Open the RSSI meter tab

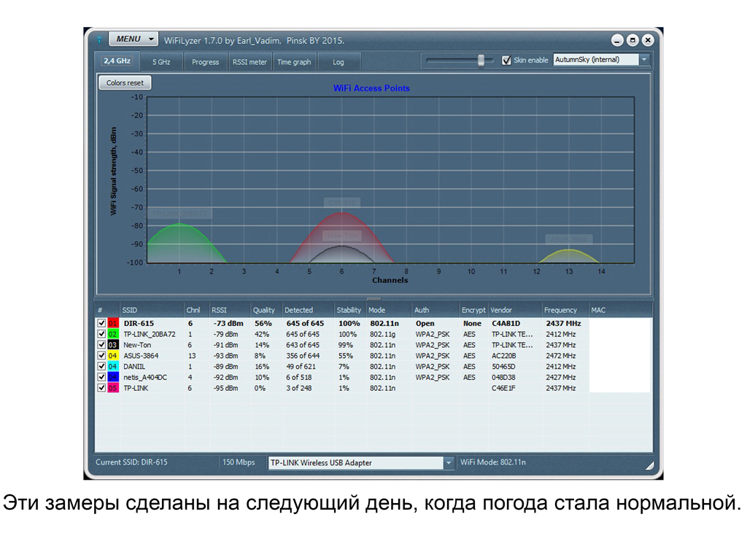click(x=249, y=62)
